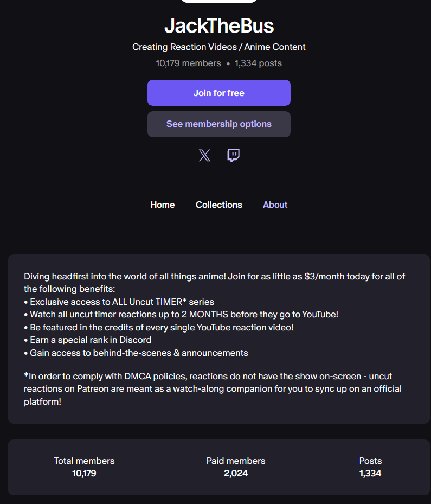Select the About tab
Viewport: 431px width, 504px height.
tap(275, 205)
